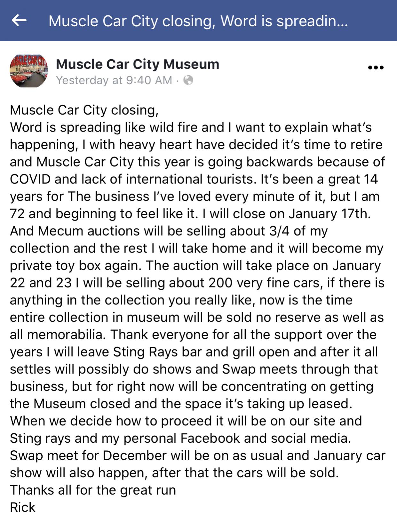Click the globe public audience icon
The image size is (397, 532).
[188, 80]
